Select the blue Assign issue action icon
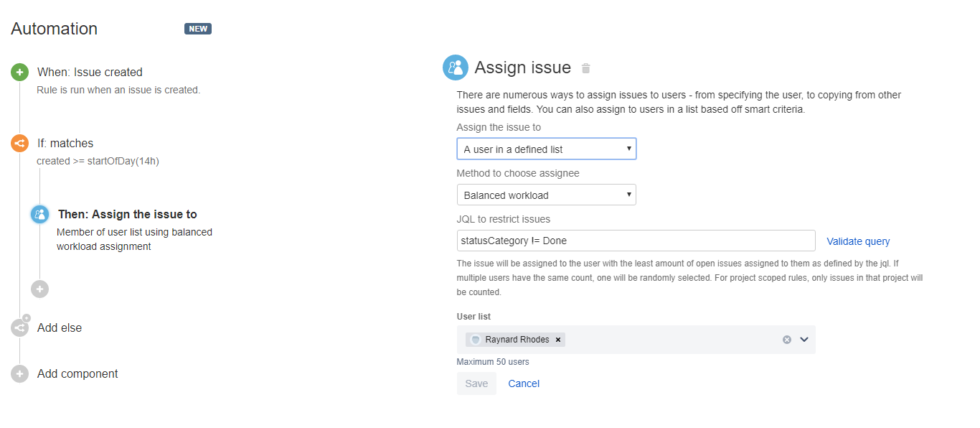Image resolution: width=980 pixels, height=428 pixels. 39,214
